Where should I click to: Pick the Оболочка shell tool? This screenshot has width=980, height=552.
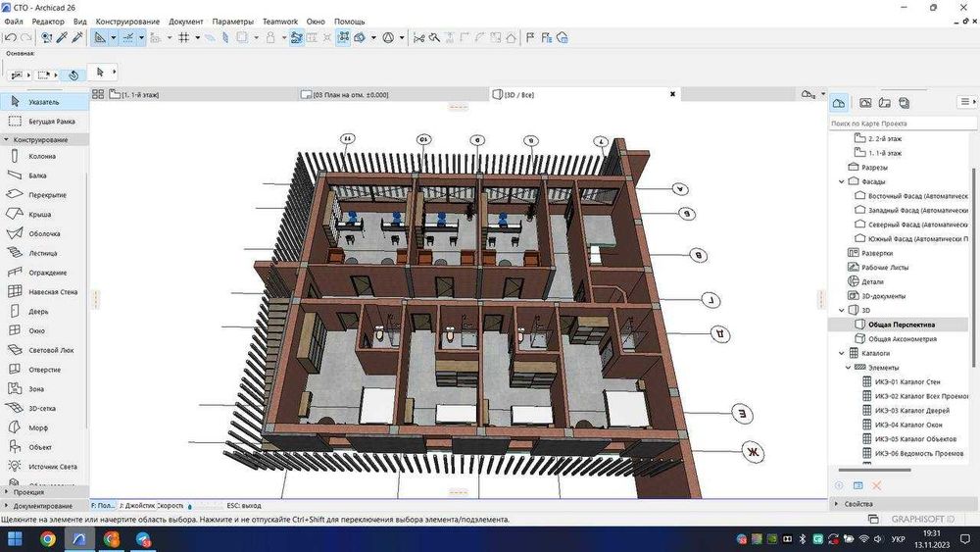click(44, 233)
